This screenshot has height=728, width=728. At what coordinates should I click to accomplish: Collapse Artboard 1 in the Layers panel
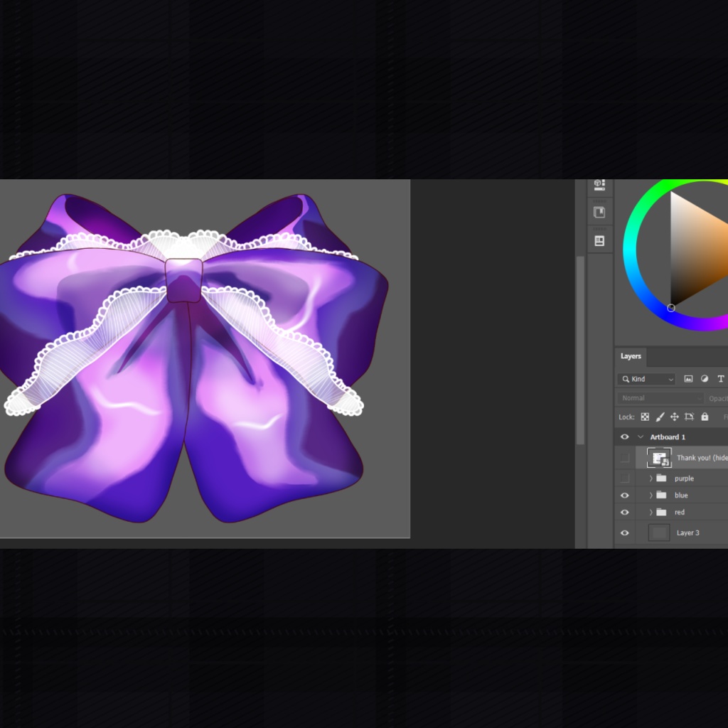(640, 436)
